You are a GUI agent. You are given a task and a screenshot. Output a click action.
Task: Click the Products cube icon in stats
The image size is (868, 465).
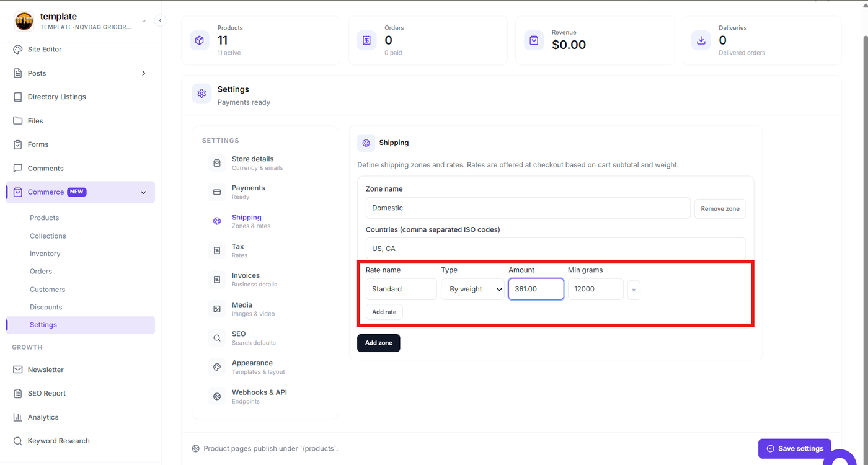click(200, 40)
